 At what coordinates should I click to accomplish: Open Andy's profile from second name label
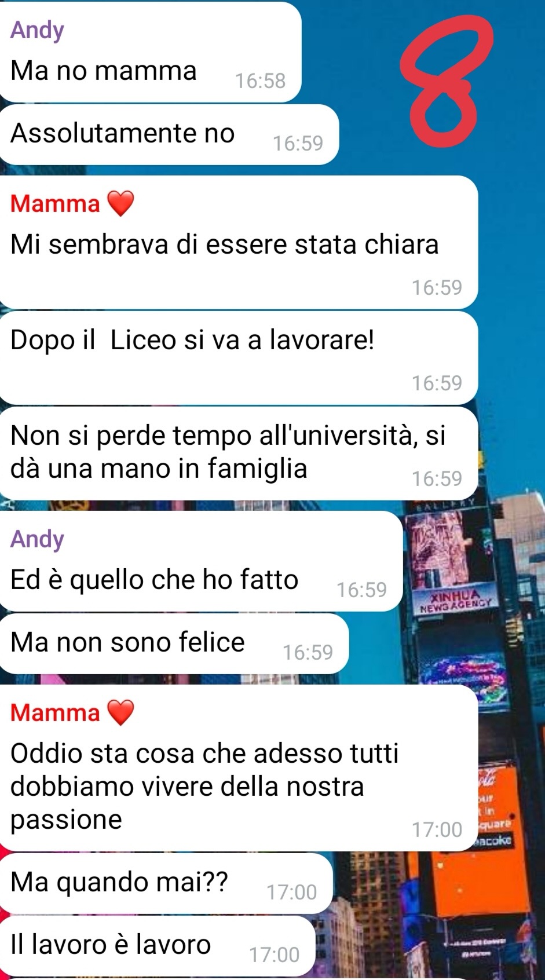coord(37,539)
